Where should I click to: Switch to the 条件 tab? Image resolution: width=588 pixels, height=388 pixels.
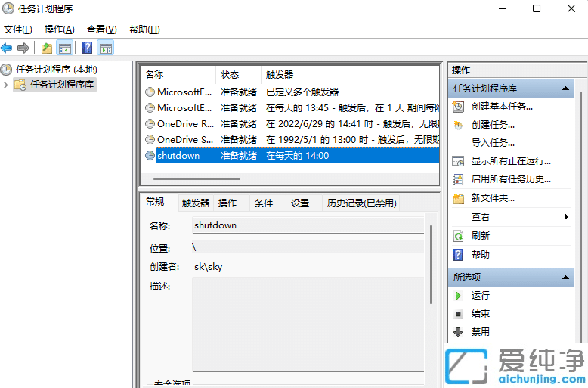click(264, 203)
